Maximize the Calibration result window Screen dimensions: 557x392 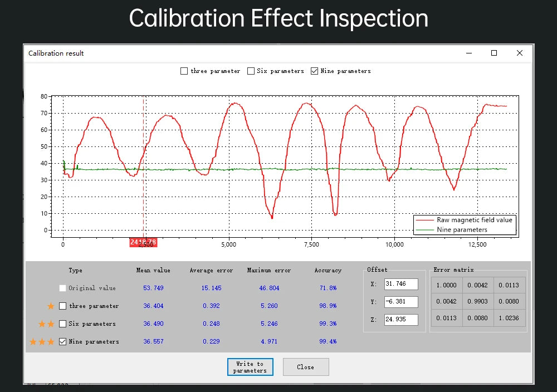494,53
